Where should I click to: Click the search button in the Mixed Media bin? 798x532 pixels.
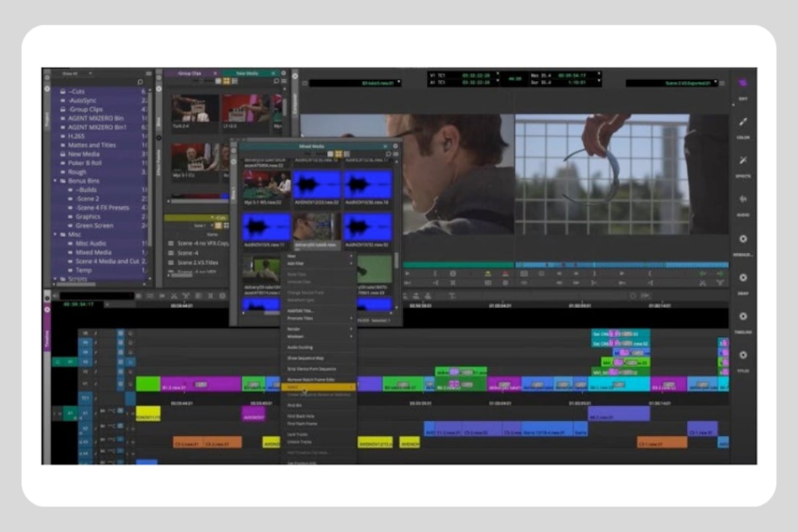click(x=388, y=154)
